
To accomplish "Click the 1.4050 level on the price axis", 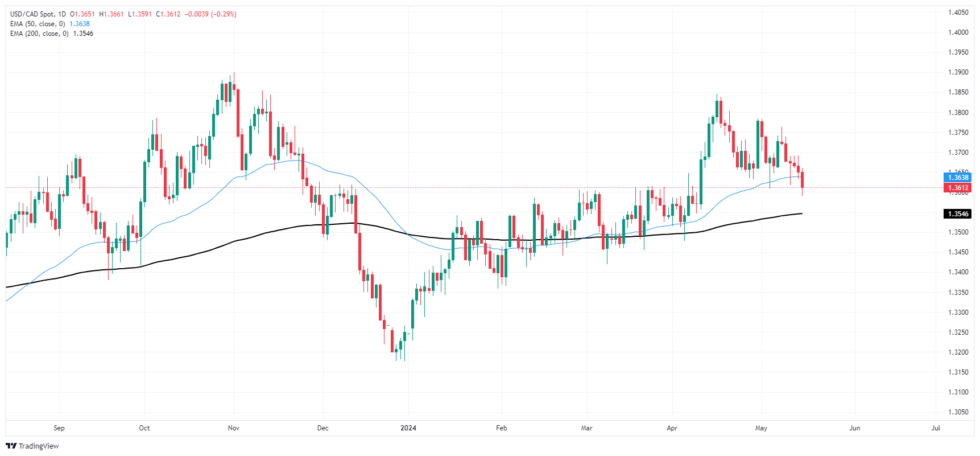I will click(x=958, y=13).
